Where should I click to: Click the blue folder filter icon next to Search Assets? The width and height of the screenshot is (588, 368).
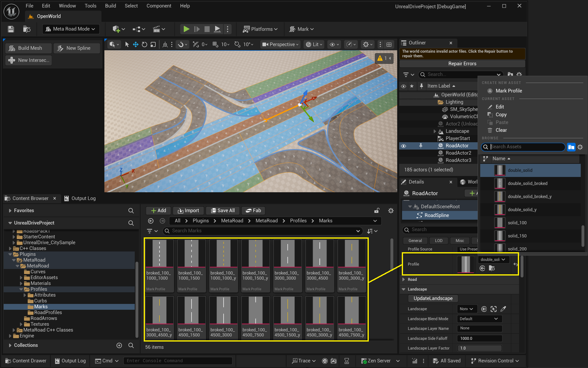[571, 147]
